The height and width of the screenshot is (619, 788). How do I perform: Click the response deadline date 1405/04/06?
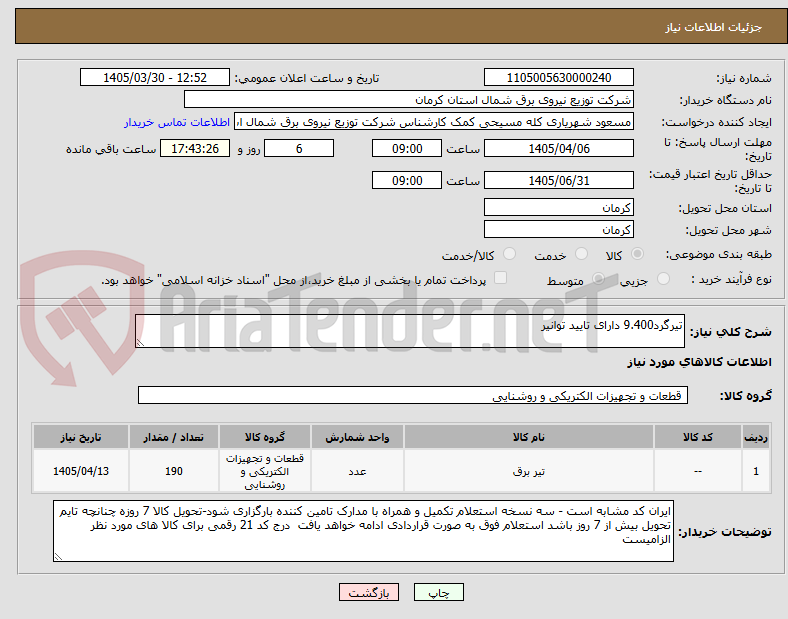[559, 148]
